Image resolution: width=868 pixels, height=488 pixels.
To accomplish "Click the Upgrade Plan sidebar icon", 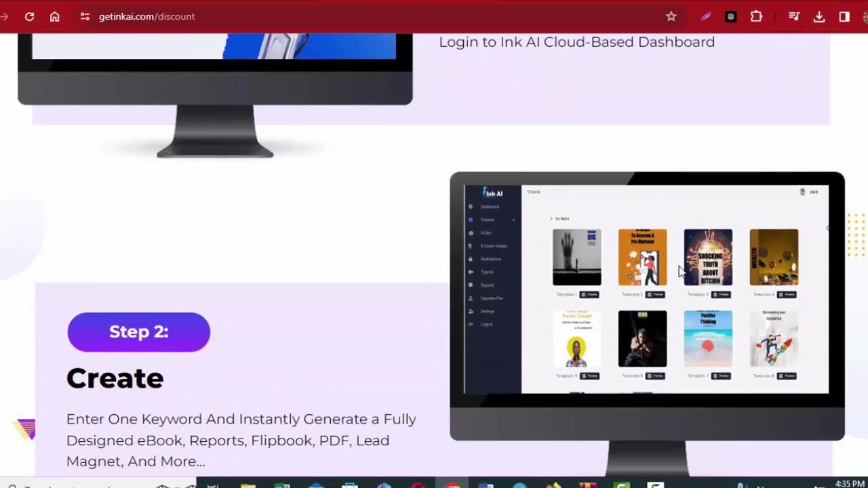I will (x=471, y=298).
